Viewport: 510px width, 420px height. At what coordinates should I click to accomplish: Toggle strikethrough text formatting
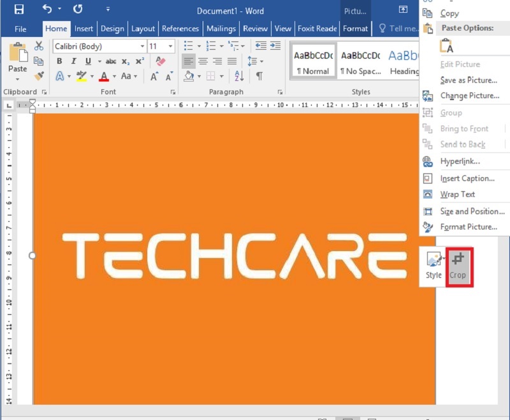111,61
